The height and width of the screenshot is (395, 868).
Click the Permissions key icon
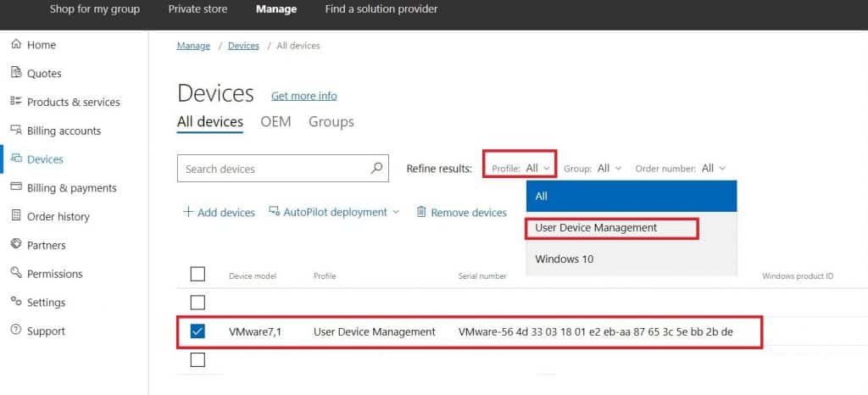click(x=16, y=273)
